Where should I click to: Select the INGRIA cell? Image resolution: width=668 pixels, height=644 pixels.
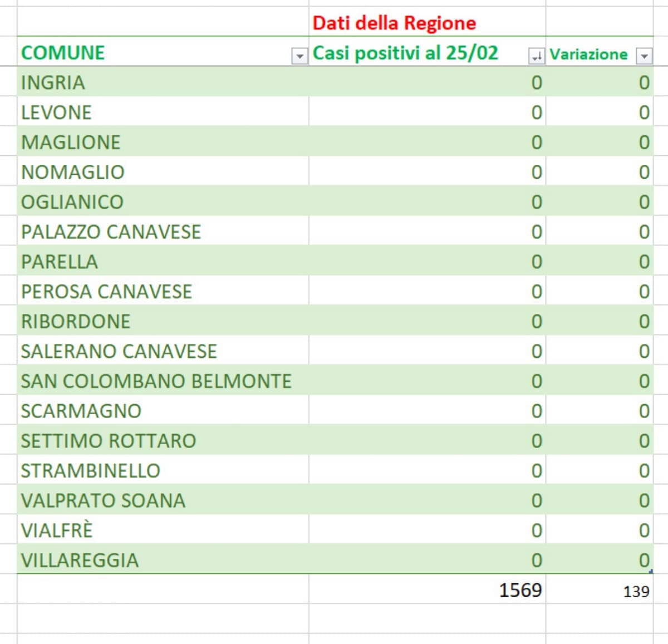pyautogui.click(x=53, y=82)
